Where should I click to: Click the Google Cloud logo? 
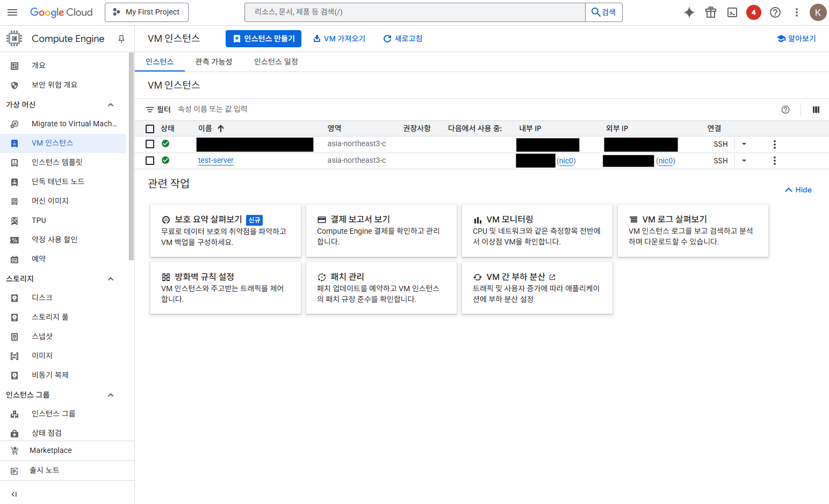click(x=61, y=12)
